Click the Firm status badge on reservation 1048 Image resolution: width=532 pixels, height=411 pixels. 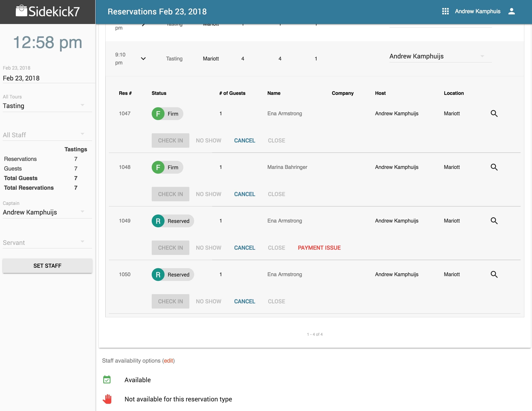[x=167, y=167]
